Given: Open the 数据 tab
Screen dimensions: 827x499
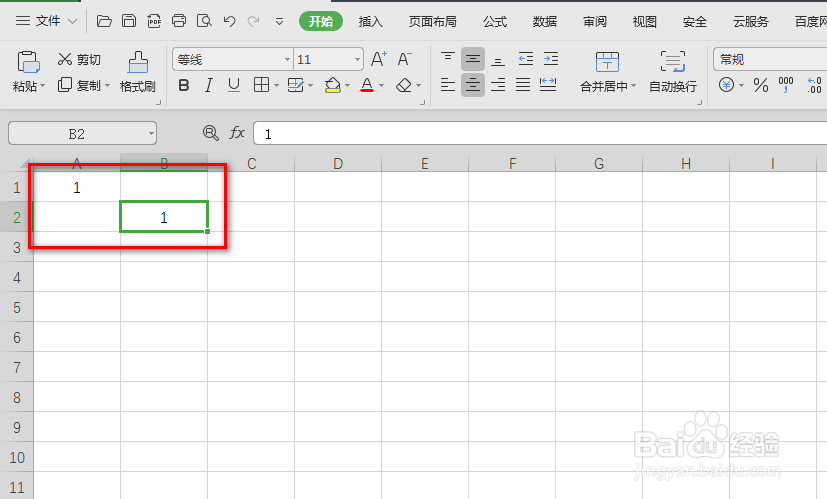Looking at the screenshot, I should tap(545, 22).
